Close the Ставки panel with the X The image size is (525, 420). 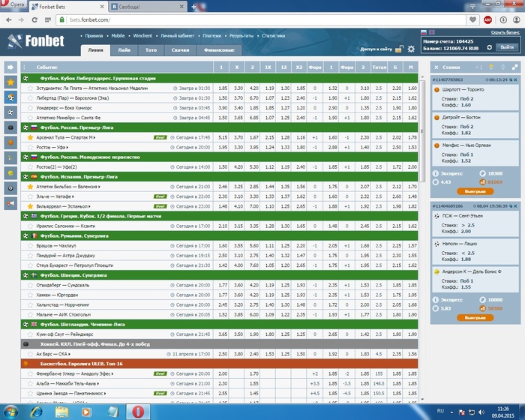point(436,67)
